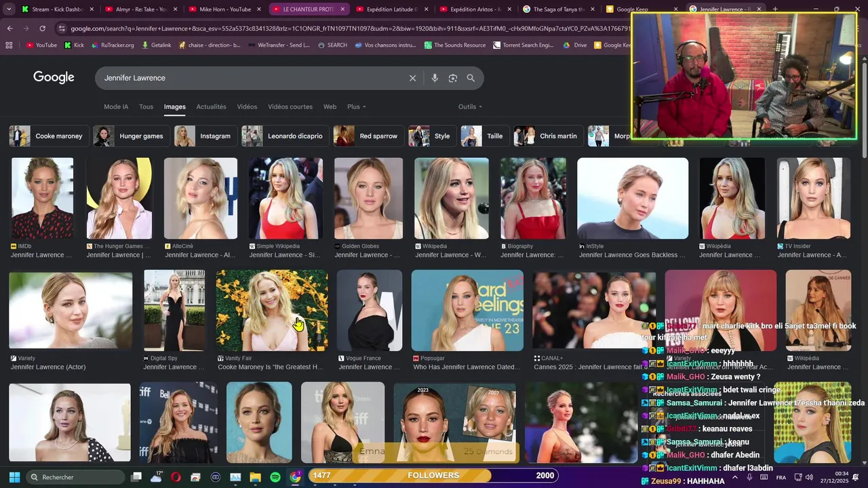Image resolution: width=868 pixels, height=488 pixels.
Task: Reload the current page
Action: coord(42,28)
